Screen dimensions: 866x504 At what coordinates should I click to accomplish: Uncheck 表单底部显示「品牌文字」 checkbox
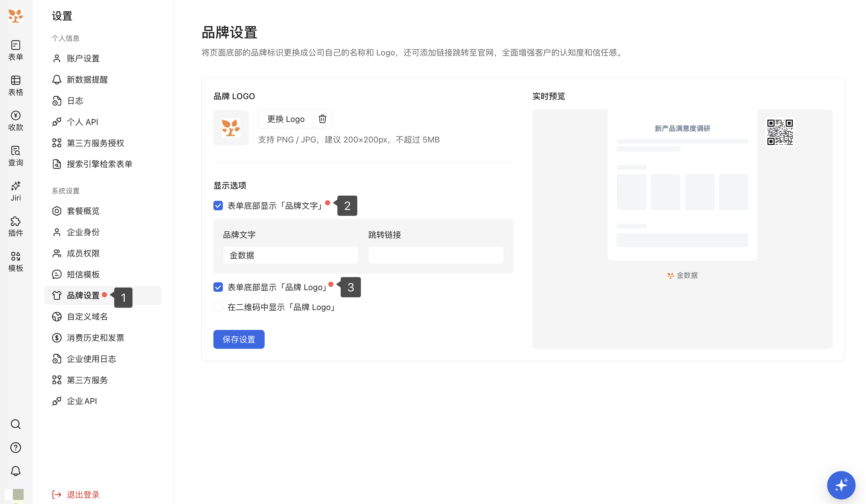pyautogui.click(x=218, y=206)
